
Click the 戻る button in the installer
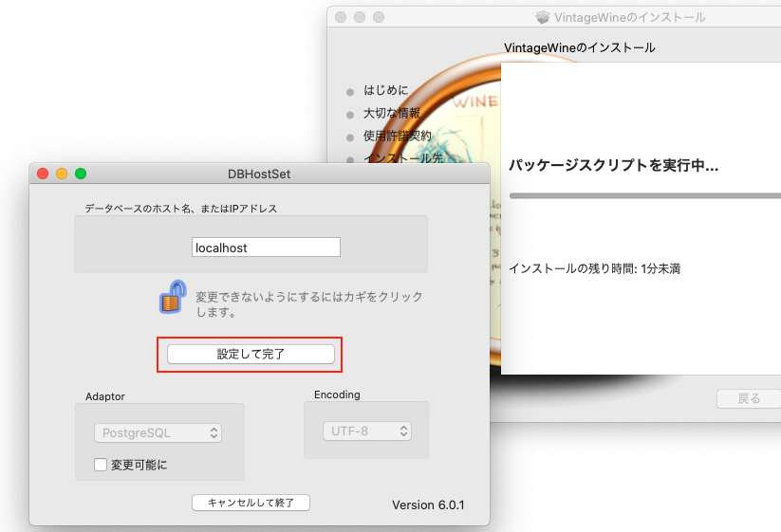coord(749,398)
